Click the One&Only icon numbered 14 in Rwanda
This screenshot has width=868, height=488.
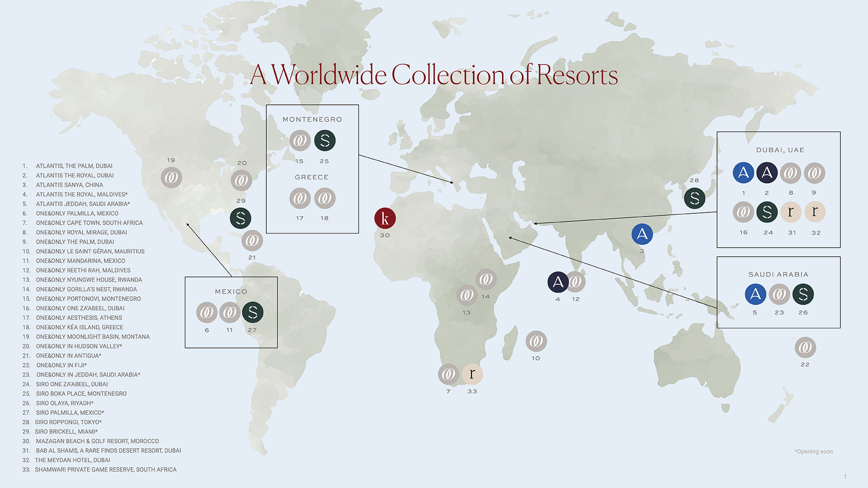point(486,279)
